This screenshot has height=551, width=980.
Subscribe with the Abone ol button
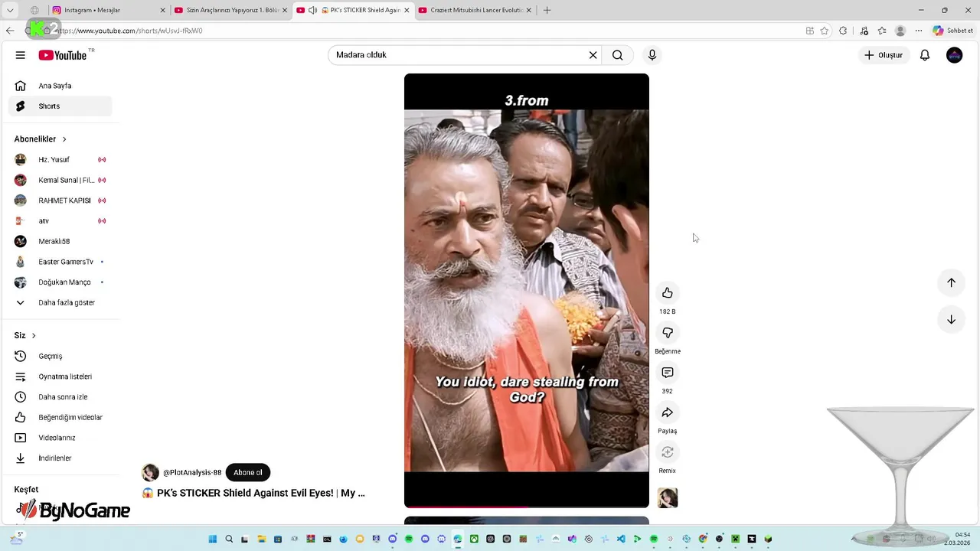pos(248,473)
